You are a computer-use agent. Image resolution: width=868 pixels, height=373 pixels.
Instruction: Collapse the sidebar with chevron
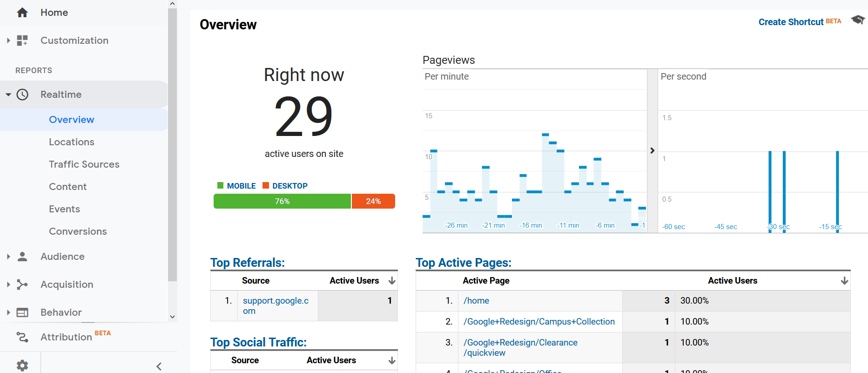[159, 366]
